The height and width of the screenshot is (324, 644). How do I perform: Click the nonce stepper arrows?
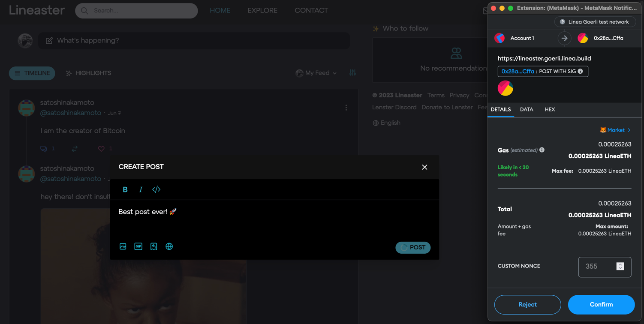click(620, 267)
